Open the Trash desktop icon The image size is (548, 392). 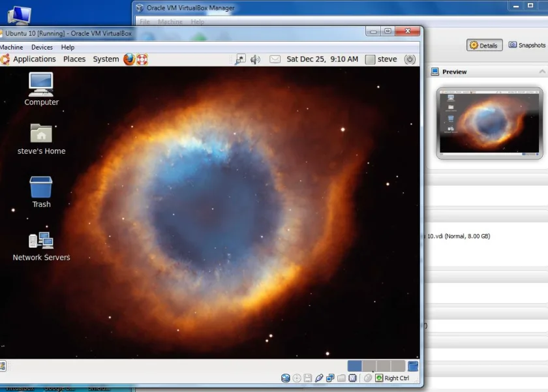pos(41,192)
